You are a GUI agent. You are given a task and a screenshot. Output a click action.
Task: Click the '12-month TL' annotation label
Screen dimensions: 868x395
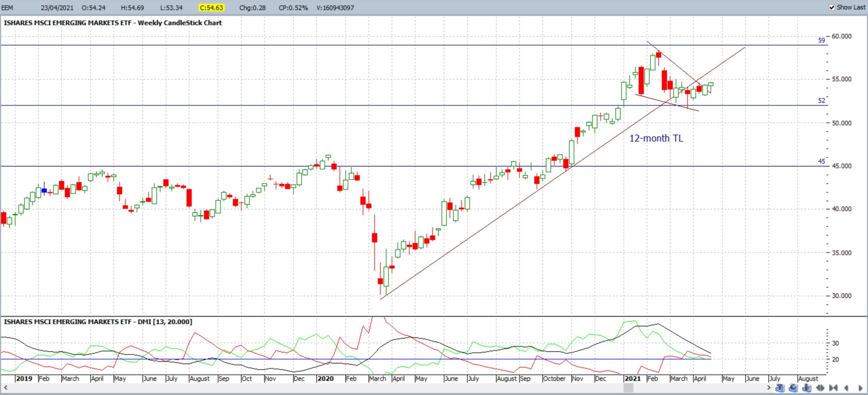tap(656, 138)
